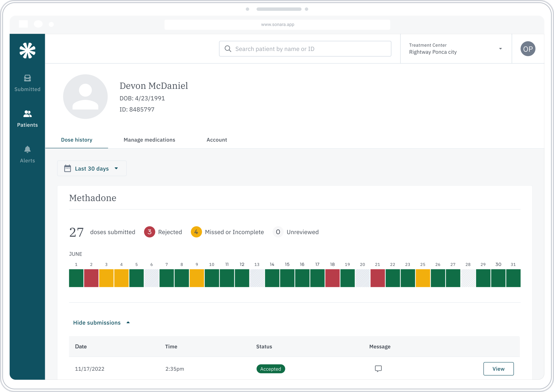The image size is (554, 392).
Task: Click the View button for the 11/17/2022 dose
Action: tap(499, 368)
